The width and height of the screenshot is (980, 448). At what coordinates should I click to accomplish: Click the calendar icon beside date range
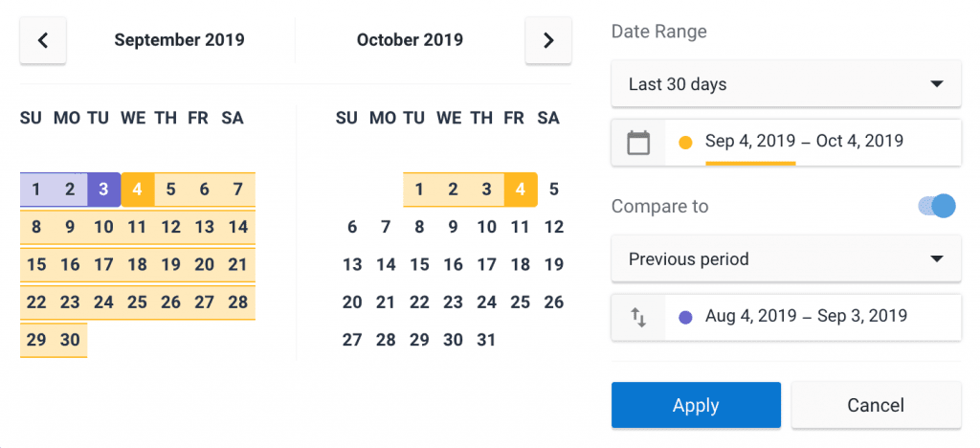click(x=638, y=143)
